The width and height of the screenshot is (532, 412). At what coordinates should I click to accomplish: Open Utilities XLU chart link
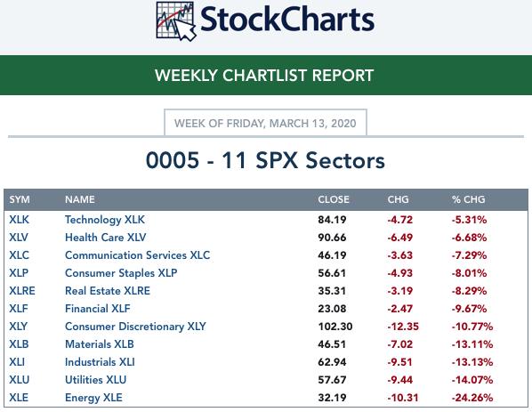tap(96, 380)
